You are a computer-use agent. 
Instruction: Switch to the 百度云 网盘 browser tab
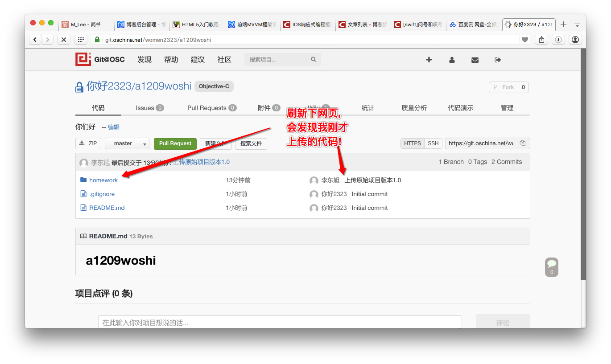pos(474,25)
